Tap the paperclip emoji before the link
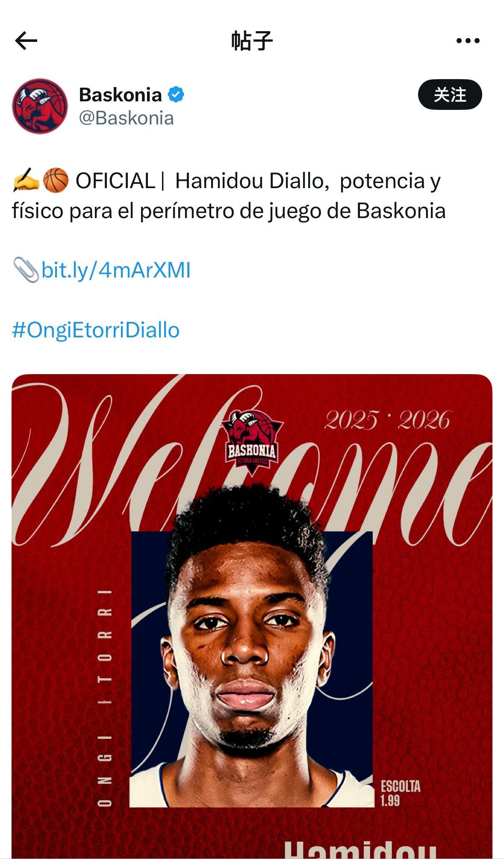The width and height of the screenshot is (504, 859). pos(26,270)
